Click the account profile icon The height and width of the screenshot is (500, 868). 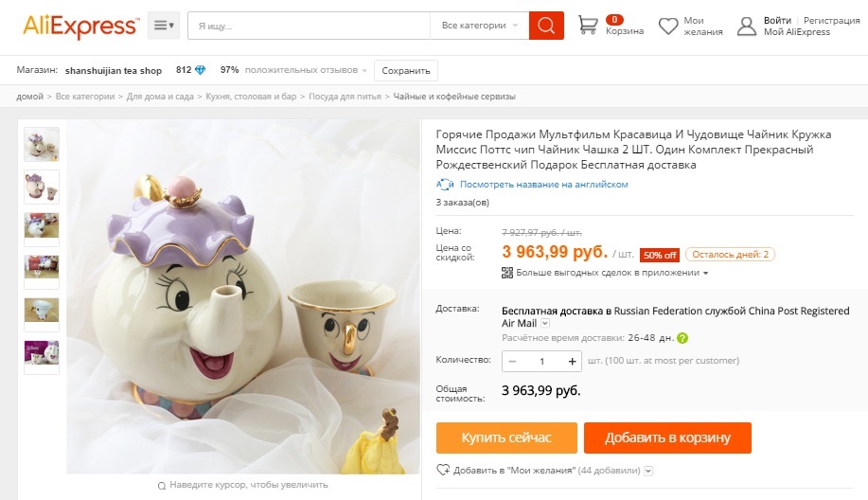(x=748, y=26)
